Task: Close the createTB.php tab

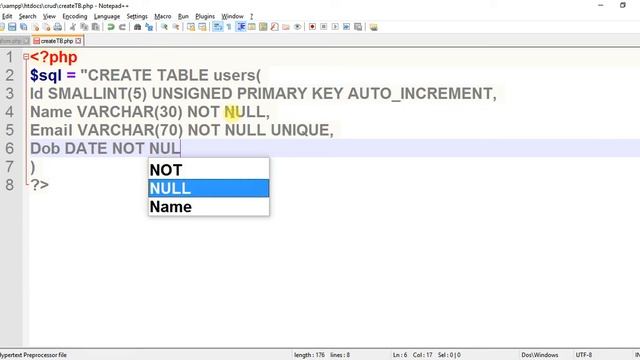Action: click(x=78, y=41)
